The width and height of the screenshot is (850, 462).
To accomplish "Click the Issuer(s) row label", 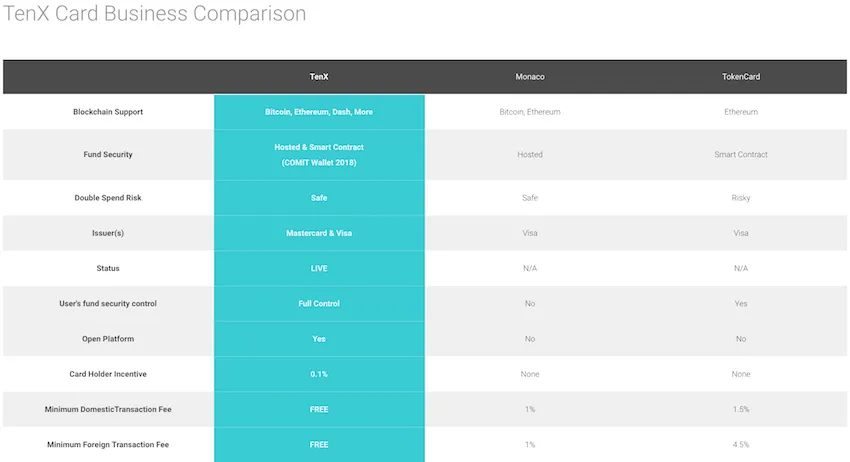I will [x=108, y=233].
